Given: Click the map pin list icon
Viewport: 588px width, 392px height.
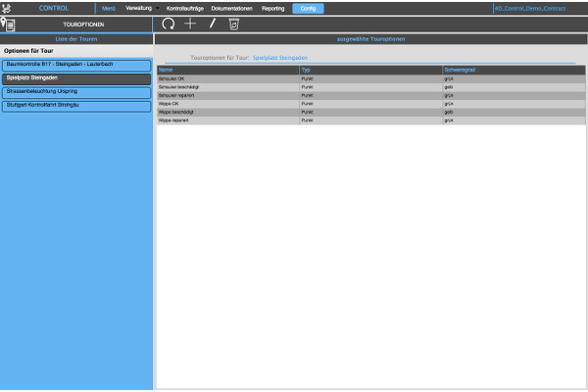Looking at the screenshot, I should (x=9, y=23).
